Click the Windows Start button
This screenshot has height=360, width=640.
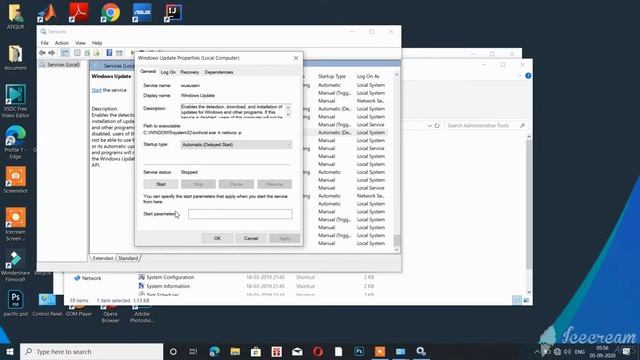pos(9,351)
